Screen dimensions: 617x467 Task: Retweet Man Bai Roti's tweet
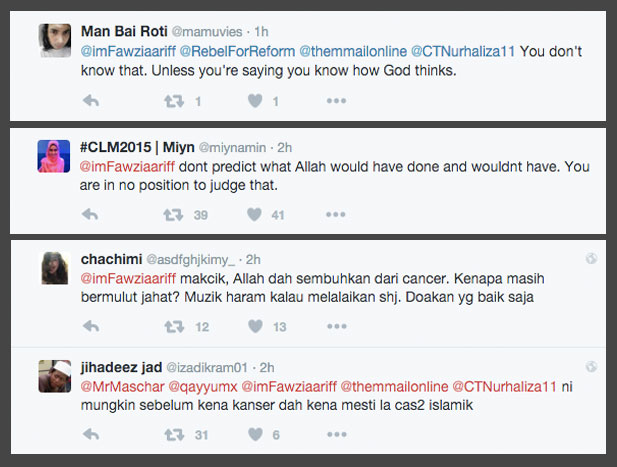coord(173,101)
